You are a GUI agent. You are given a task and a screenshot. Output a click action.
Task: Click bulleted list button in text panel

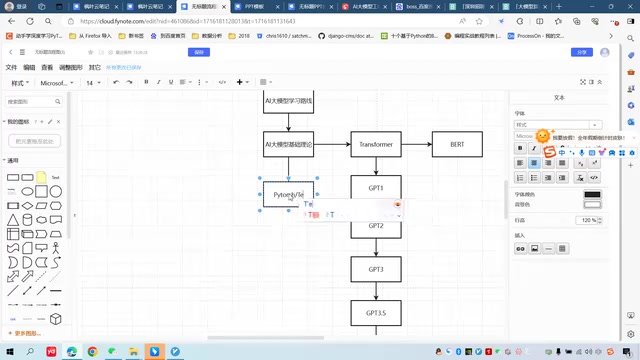[534, 178]
